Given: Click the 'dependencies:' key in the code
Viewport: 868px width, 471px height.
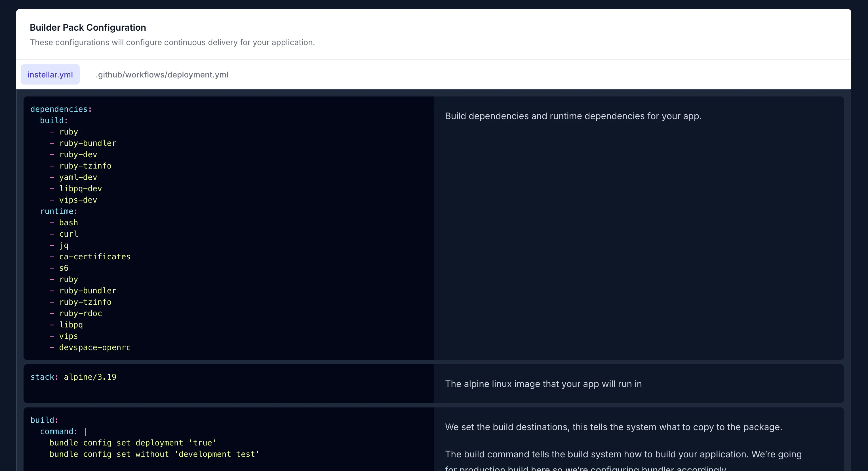Looking at the screenshot, I should pyautogui.click(x=61, y=109).
